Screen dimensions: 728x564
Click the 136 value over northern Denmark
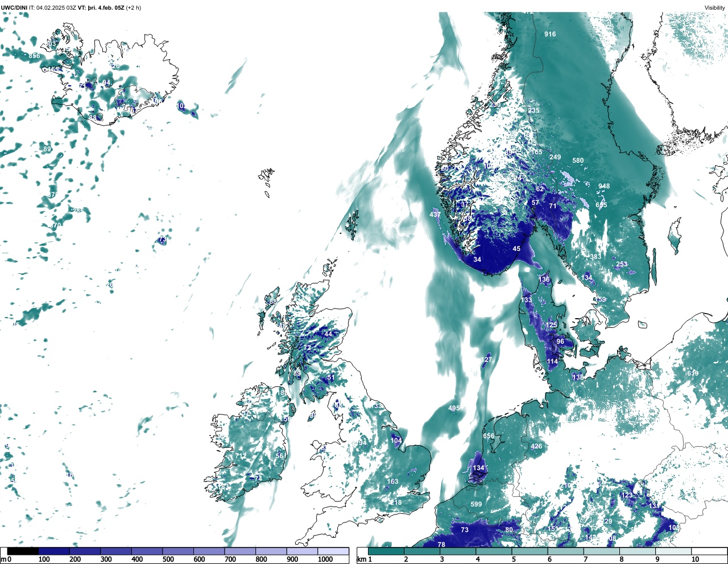(x=544, y=279)
